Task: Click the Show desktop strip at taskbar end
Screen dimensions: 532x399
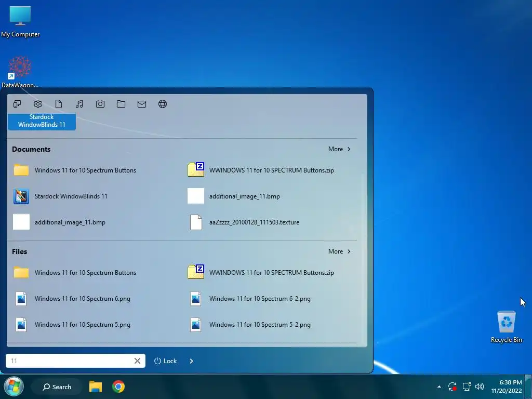Action: pos(528,387)
